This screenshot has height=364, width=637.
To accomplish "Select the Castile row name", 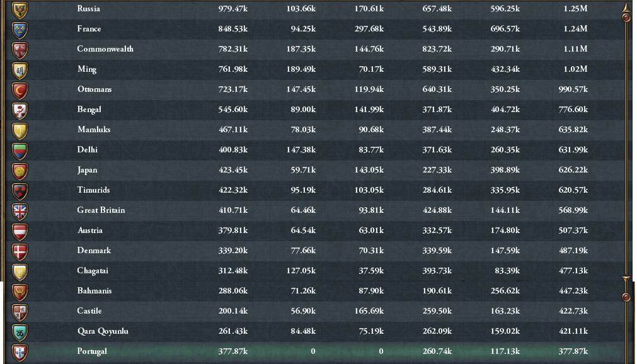I will (x=89, y=311).
